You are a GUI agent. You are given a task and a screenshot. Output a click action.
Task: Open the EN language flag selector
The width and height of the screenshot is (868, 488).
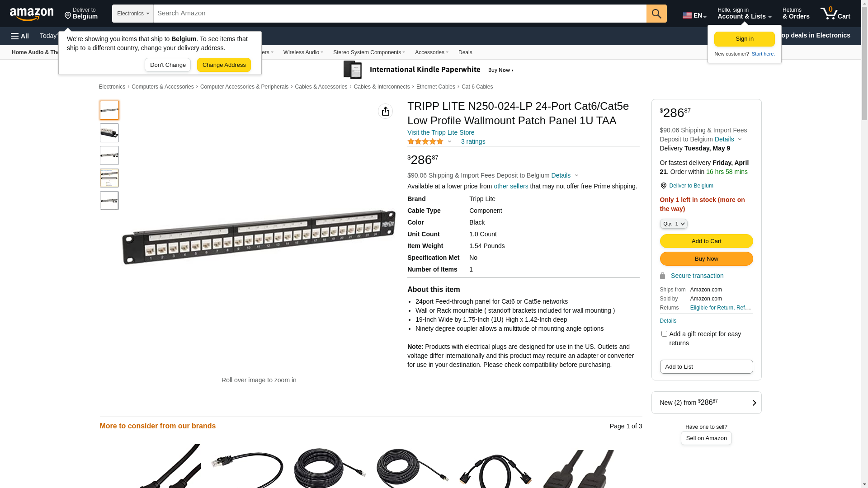coord(694,15)
